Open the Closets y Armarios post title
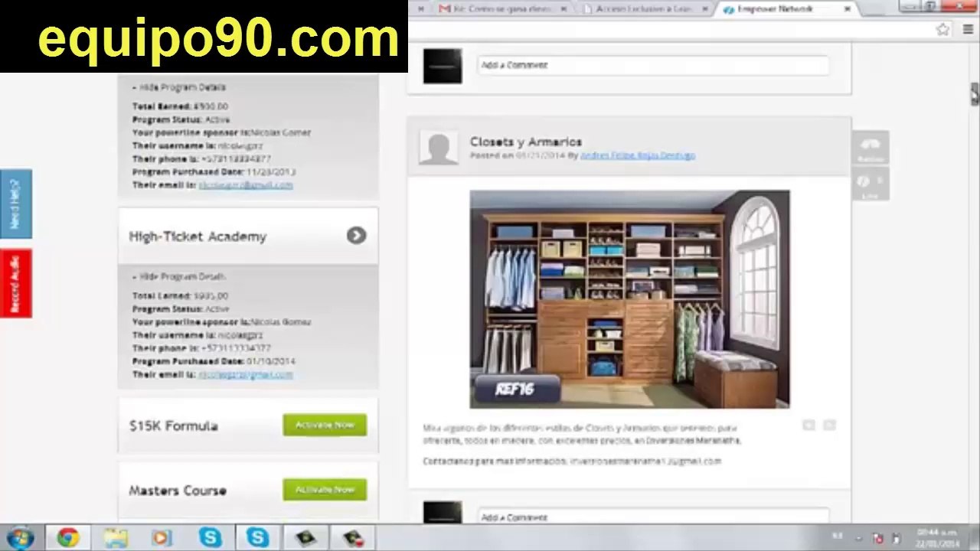This screenshot has width=980, height=551. 526,142
